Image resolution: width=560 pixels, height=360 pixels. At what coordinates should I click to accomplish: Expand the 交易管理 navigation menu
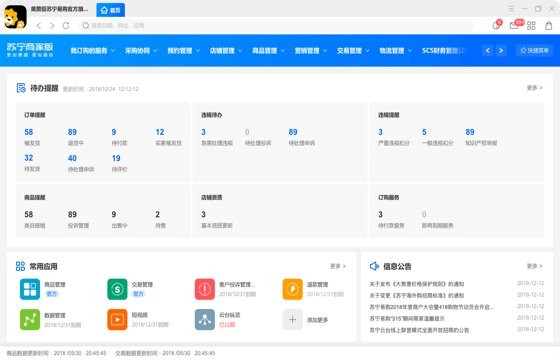click(x=353, y=51)
